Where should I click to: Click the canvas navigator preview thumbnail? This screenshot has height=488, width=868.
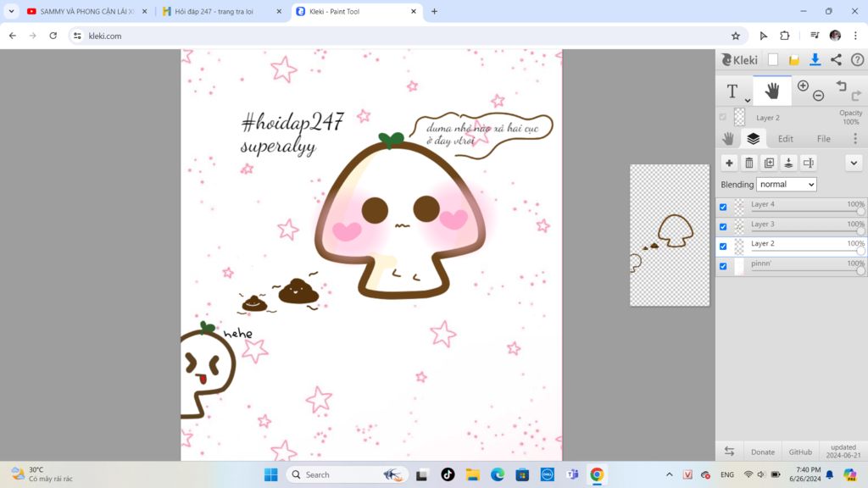[x=670, y=236]
